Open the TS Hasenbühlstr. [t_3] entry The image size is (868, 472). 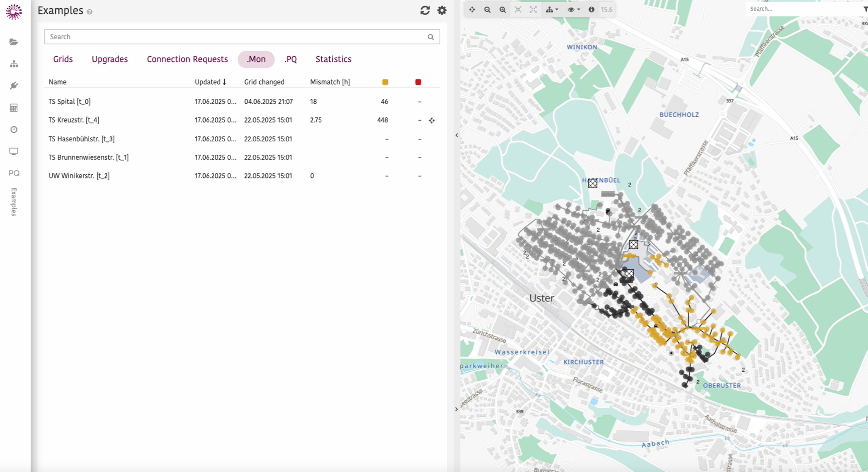pos(242,139)
